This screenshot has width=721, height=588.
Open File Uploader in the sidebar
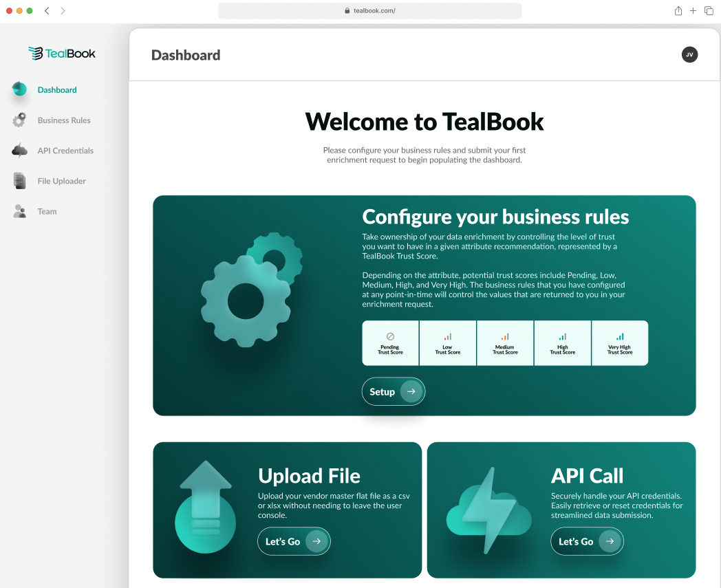pyautogui.click(x=62, y=181)
